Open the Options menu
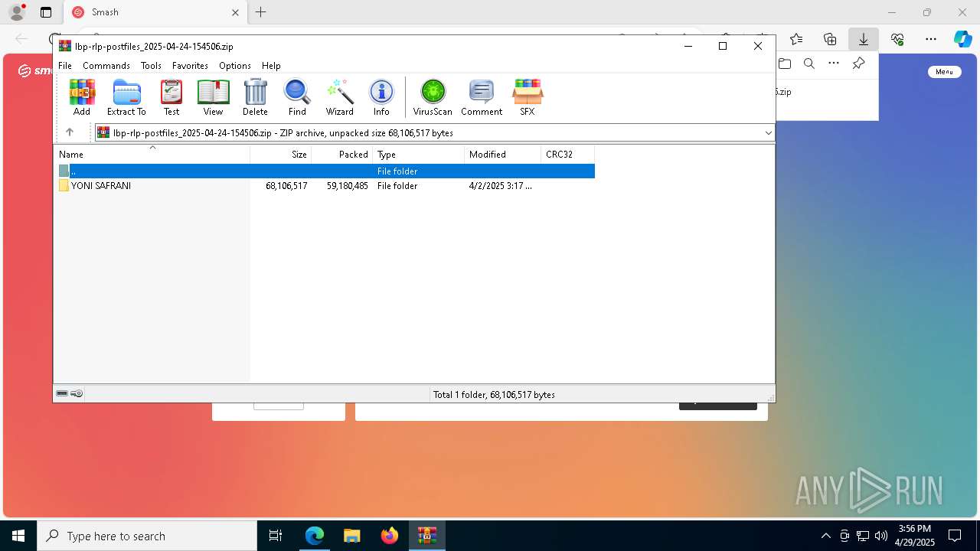The image size is (980, 551). pos(235,66)
